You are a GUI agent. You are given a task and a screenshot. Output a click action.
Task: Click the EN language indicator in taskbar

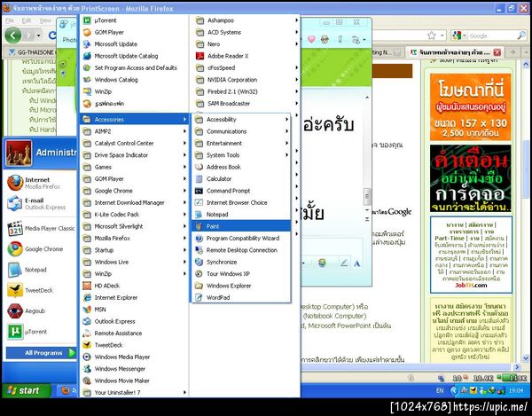pos(440,390)
